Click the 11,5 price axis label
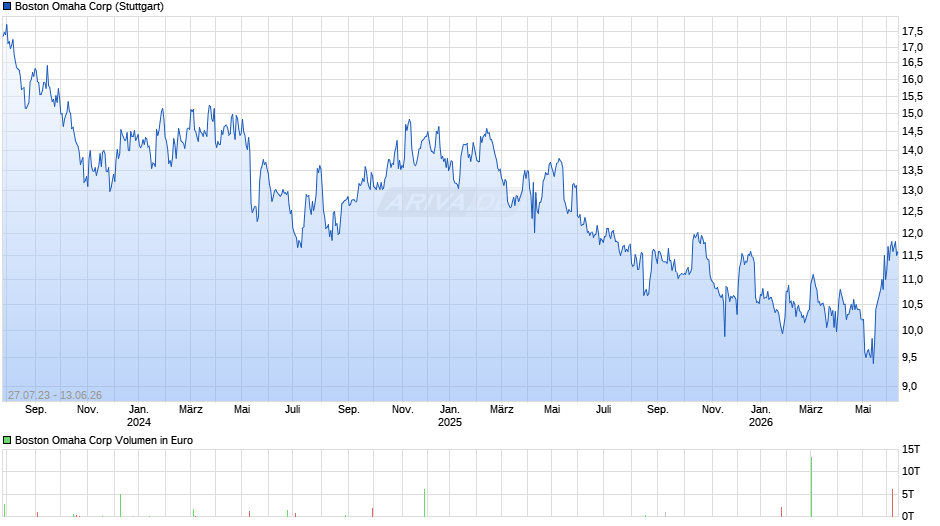The height and width of the screenshot is (526, 940). tap(912, 256)
